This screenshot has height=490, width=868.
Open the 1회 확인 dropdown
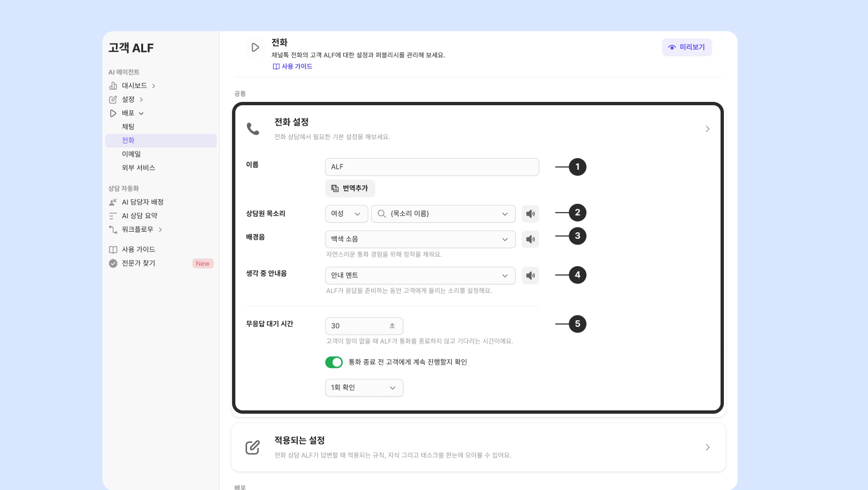364,388
